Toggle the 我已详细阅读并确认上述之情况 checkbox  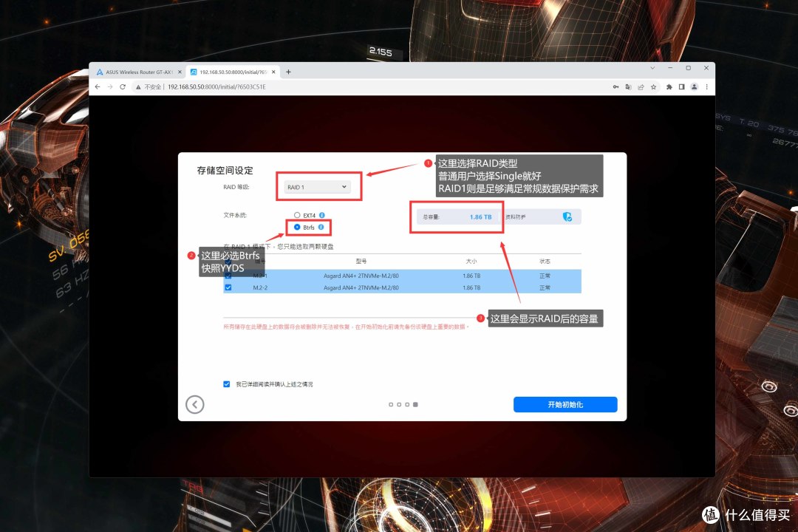pyautogui.click(x=227, y=384)
